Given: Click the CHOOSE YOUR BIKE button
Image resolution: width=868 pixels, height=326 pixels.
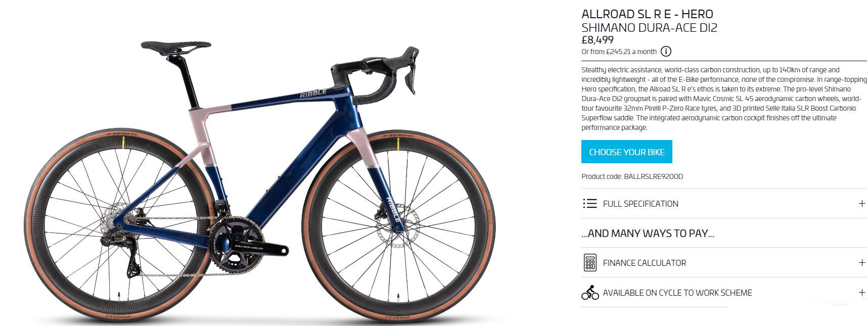Looking at the screenshot, I should (626, 152).
